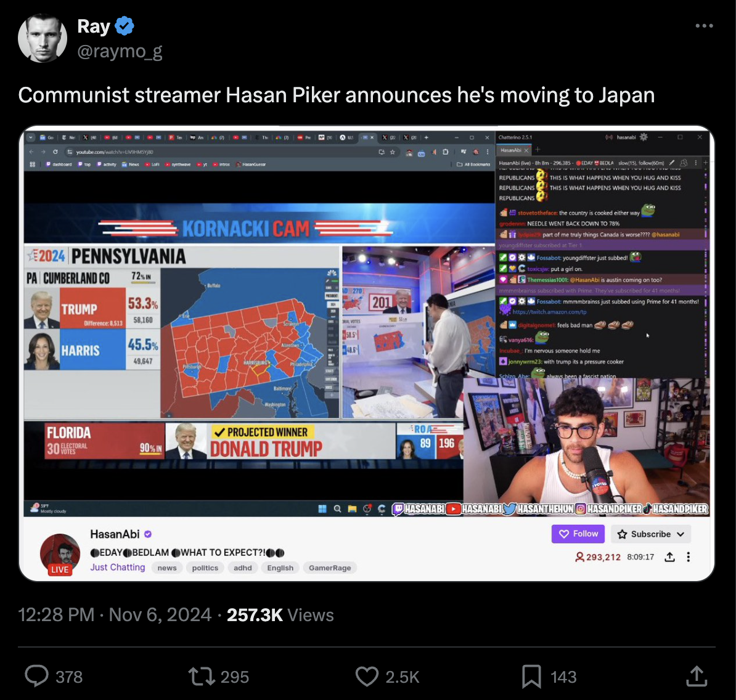Open the HasanAbi live avatar
Image resolution: width=736 pixels, height=700 pixels.
60,555
